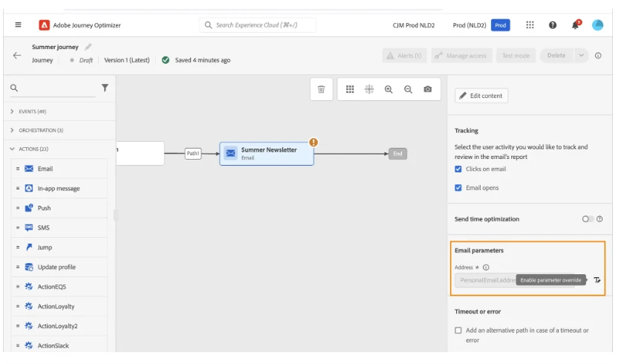The height and width of the screenshot is (364, 630).
Task: Check Add an alternative path on timeout
Action: pos(458,331)
